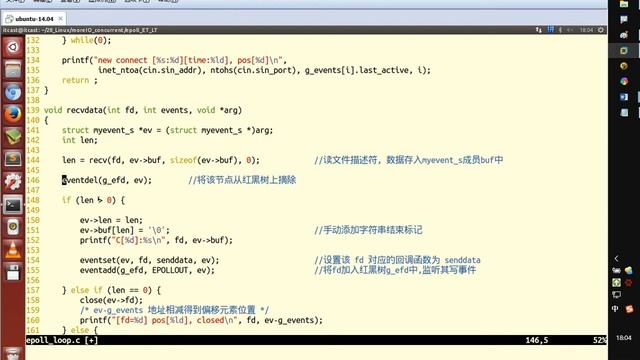
Task: Click the 'int len;' declaration
Action: pos(80,140)
